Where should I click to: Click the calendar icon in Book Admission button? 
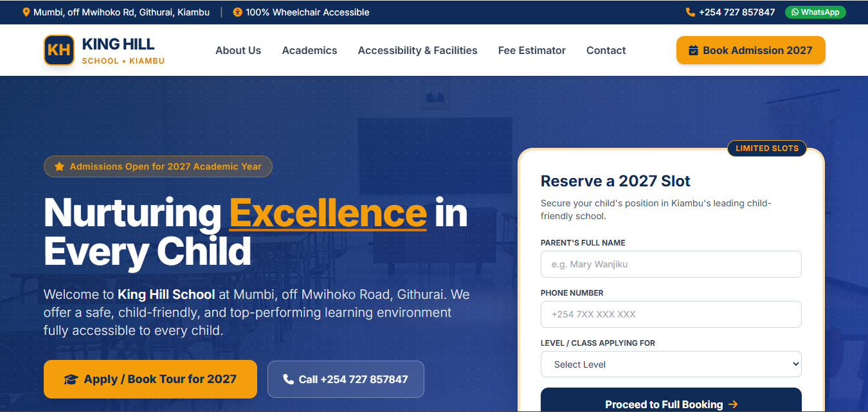point(693,50)
